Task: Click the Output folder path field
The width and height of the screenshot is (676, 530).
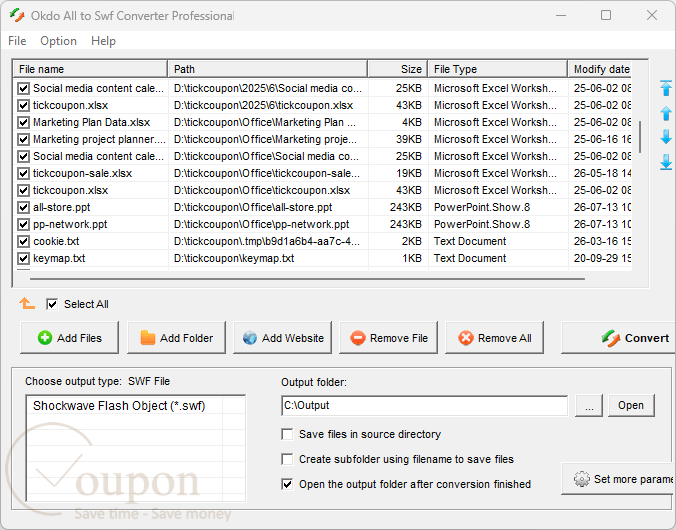Action: coord(424,405)
